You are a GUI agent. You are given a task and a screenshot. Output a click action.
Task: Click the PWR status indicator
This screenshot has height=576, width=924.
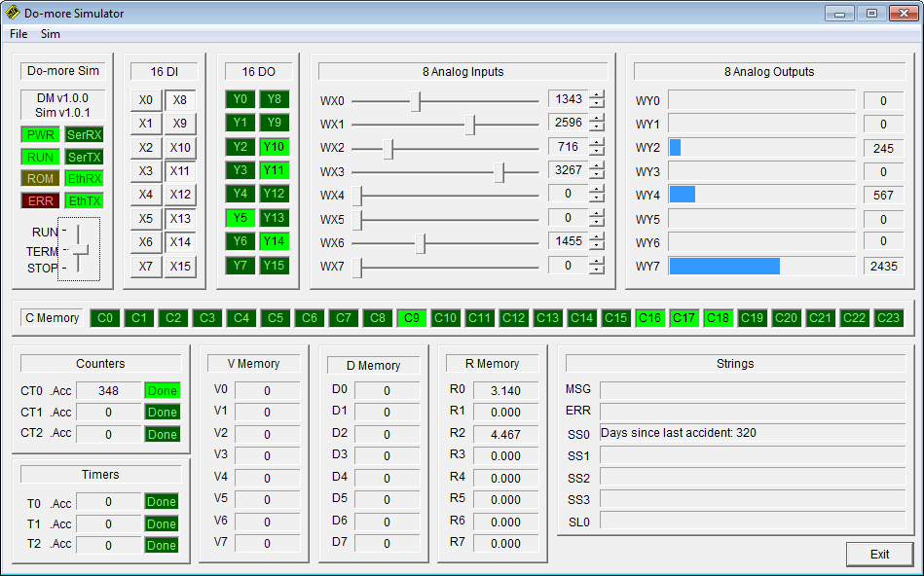point(40,134)
